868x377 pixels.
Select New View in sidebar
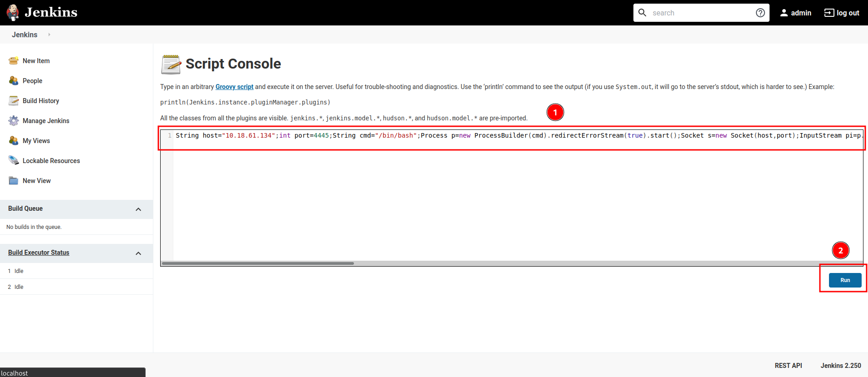point(37,181)
